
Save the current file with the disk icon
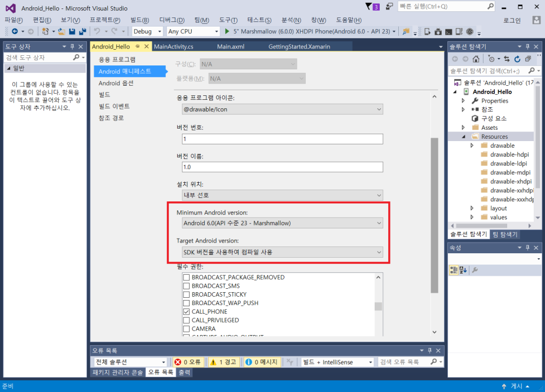click(x=72, y=31)
